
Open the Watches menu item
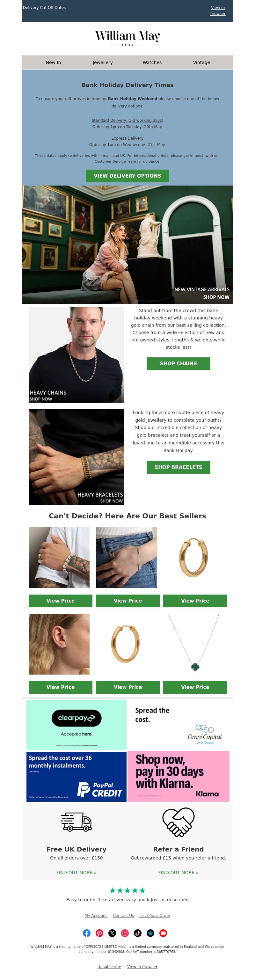[152, 62]
